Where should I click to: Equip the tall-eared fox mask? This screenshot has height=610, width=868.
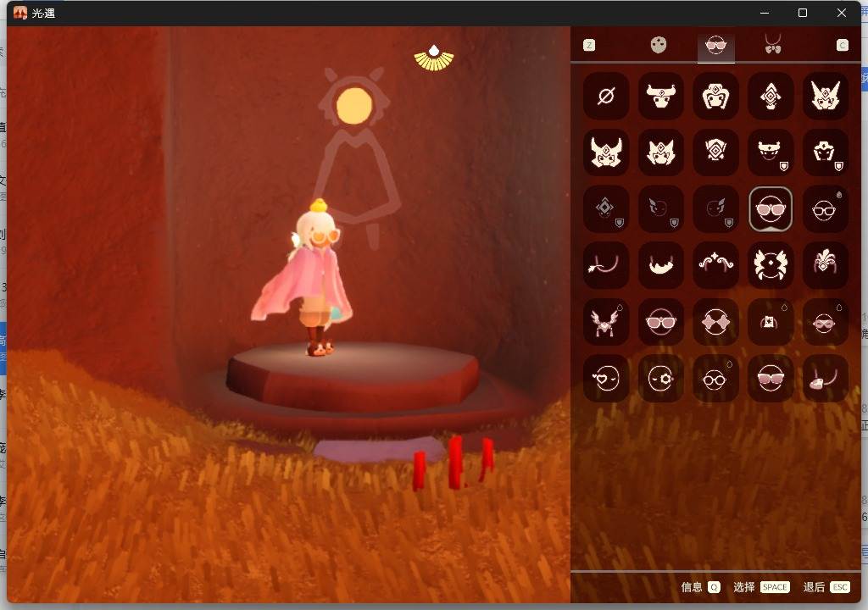[x=826, y=96]
